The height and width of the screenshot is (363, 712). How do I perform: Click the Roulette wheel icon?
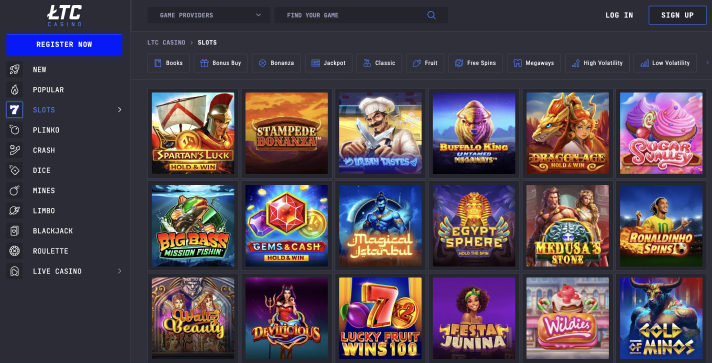15,251
